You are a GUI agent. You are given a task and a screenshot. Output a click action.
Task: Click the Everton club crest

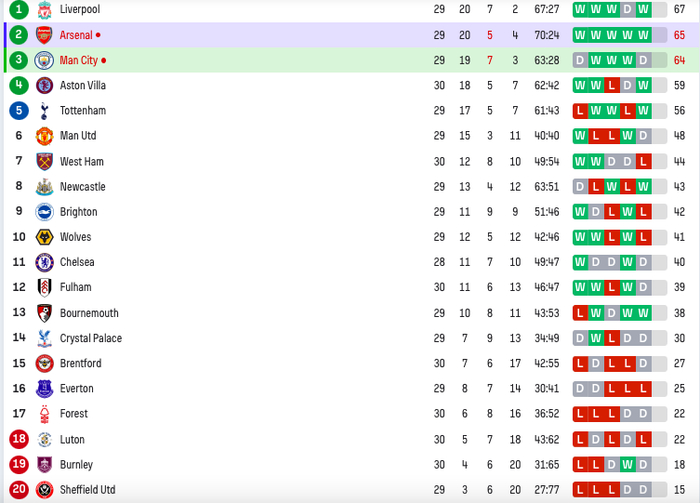[x=44, y=388]
